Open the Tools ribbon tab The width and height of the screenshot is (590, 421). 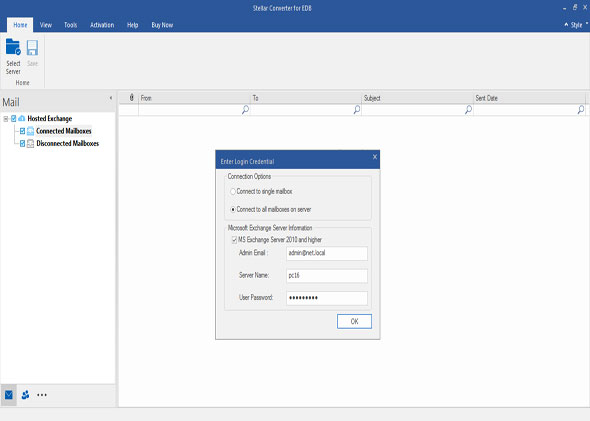(x=70, y=25)
